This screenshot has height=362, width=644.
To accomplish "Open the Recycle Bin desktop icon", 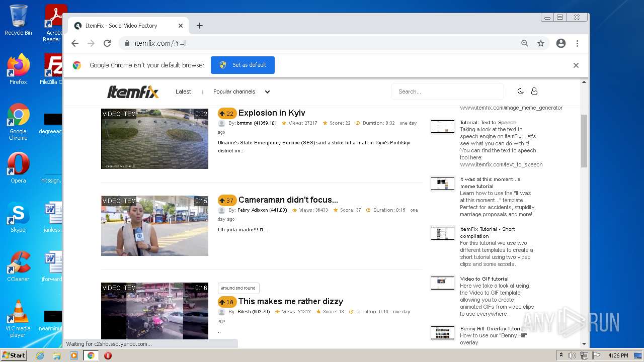I will (18, 20).
